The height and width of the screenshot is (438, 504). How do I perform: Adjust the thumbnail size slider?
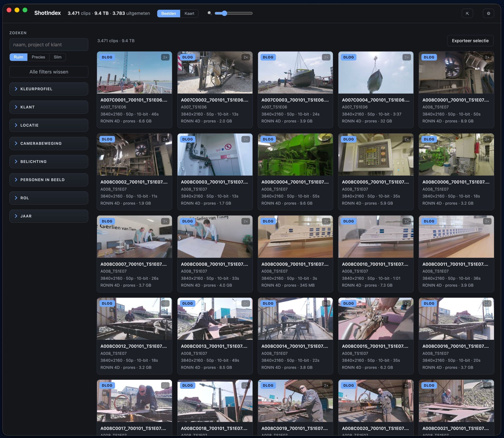click(233, 13)
